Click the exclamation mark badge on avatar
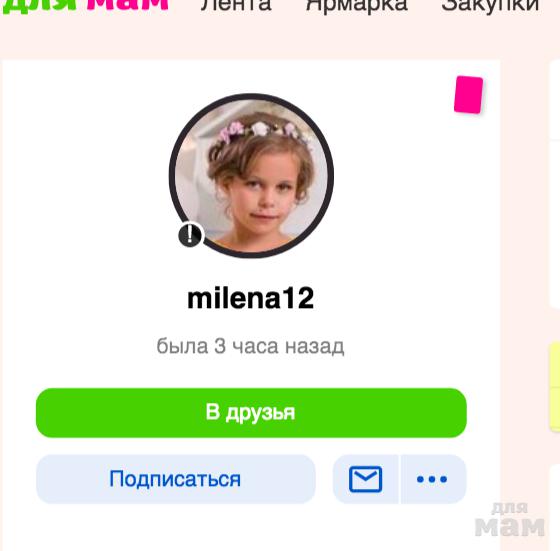Image resolution: width=560 pixels, height=551 pixels. pos(190,235)
